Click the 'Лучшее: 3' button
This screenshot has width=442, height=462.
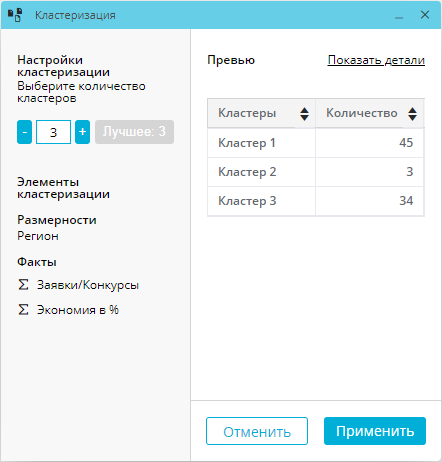coord(134,132)
